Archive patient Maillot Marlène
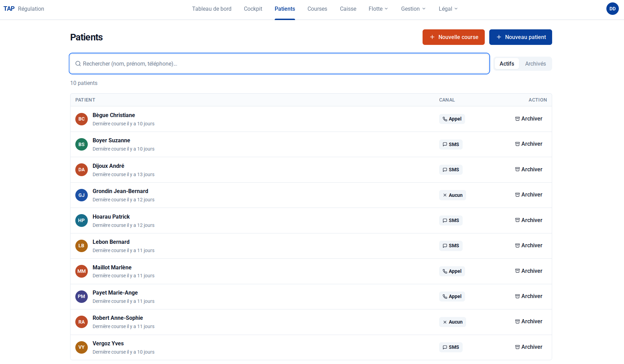Screen dimensions: 624x364 click(529, 271)
